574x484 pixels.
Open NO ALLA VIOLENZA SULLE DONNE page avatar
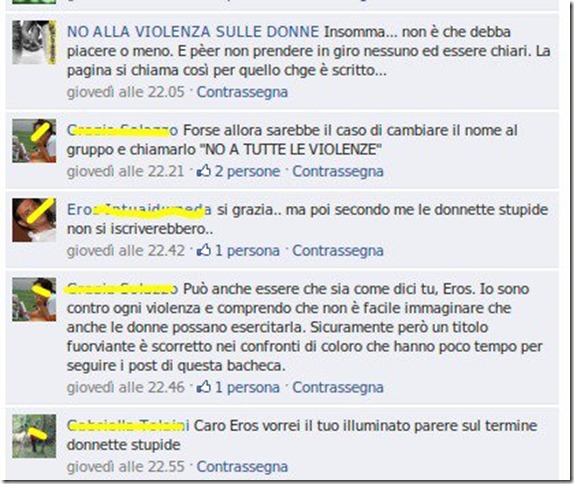[34, 42]
